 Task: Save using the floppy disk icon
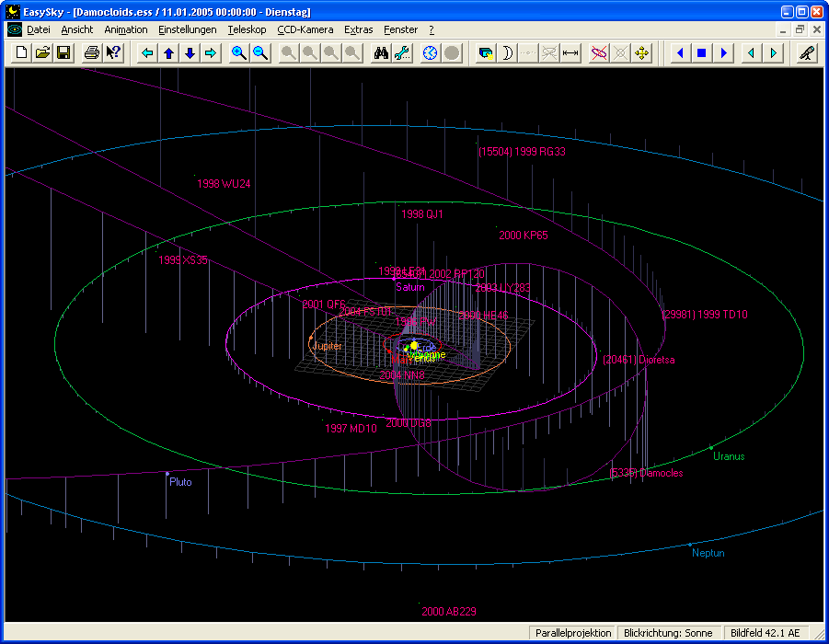(63, 53)
